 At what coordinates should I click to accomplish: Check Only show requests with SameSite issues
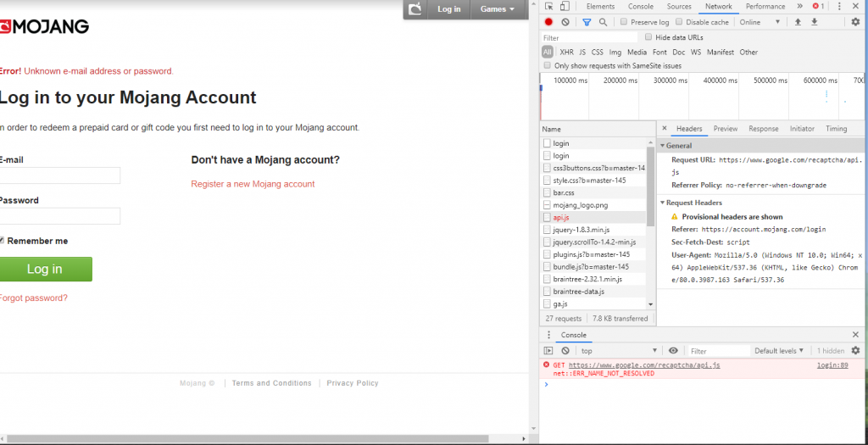click(548, 65)
